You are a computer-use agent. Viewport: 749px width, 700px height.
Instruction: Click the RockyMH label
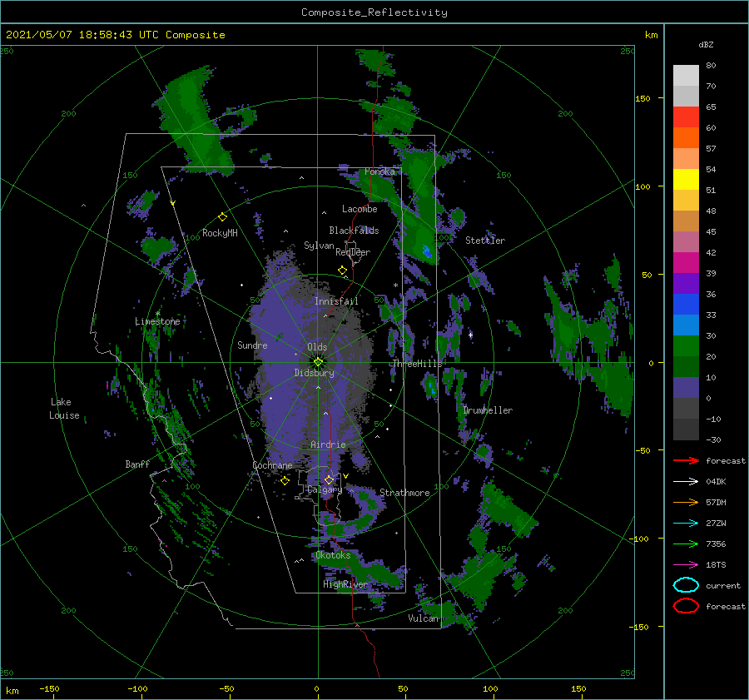click(x=220, y=233)
